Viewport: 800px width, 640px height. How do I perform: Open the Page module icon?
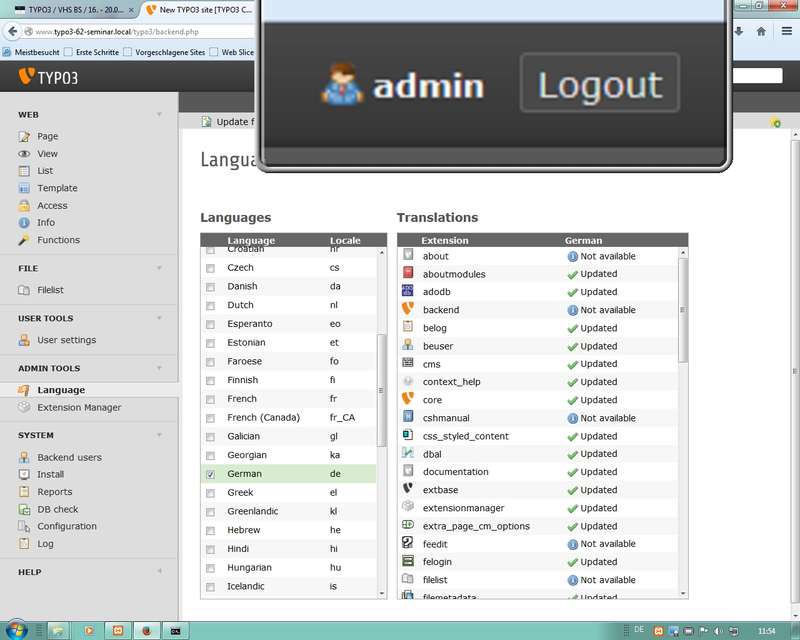[x=24, y=136]
